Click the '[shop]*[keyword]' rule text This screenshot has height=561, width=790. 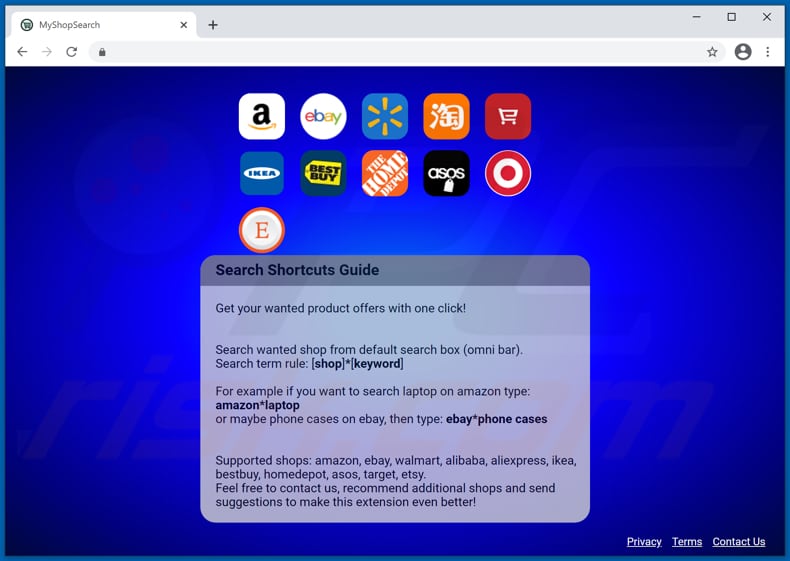(357, 363)
